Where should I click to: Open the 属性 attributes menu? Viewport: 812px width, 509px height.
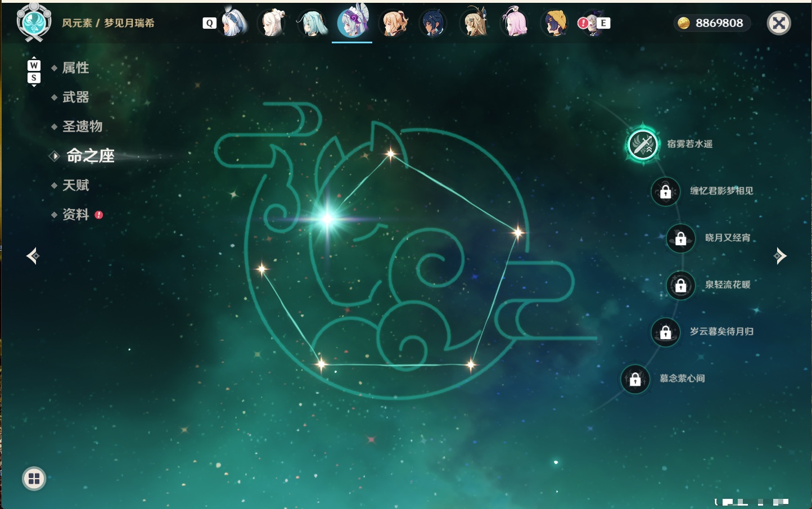pyautogui.click(x=75, y=68)
